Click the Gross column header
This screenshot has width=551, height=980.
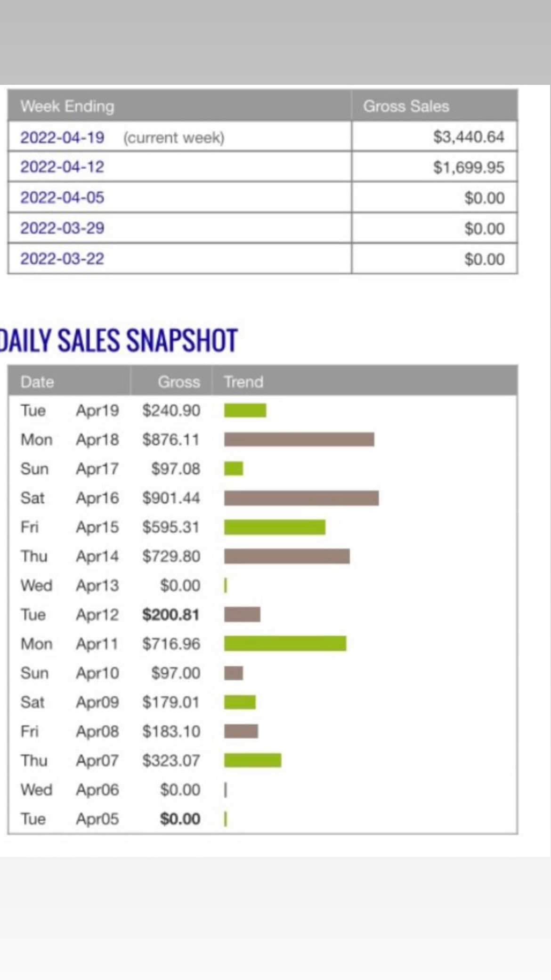[179, 382]
